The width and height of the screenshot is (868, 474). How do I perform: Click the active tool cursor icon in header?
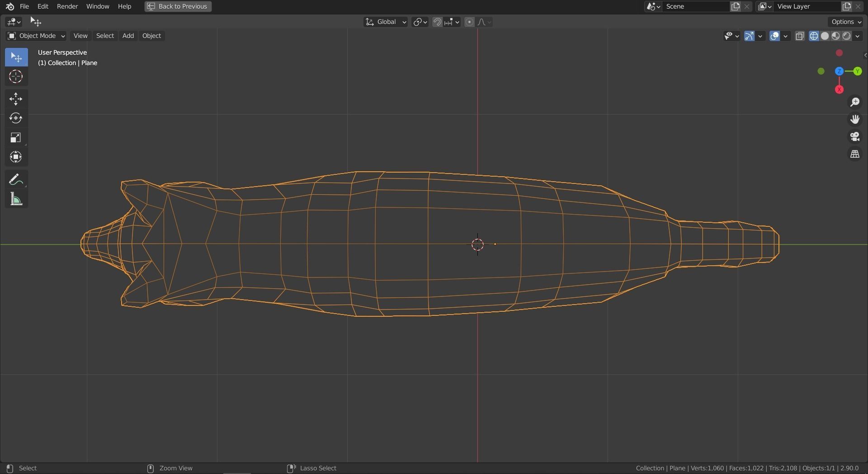tap(35, 22)
